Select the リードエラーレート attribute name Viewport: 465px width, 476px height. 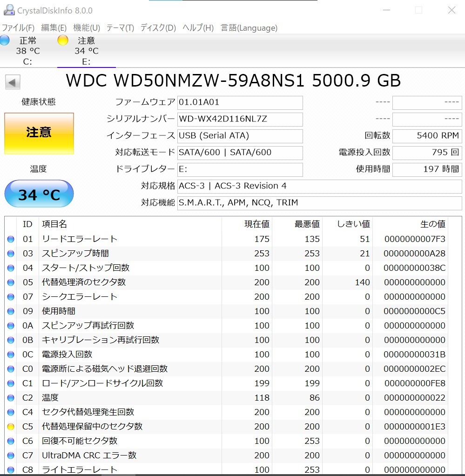click(80, 239)
